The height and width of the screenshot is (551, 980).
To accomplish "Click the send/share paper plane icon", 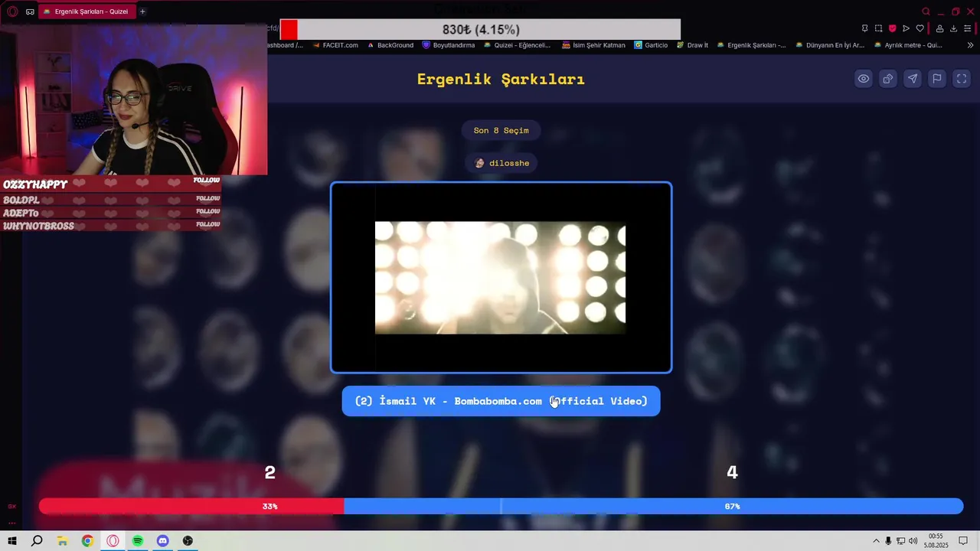I will click(912, 79).
